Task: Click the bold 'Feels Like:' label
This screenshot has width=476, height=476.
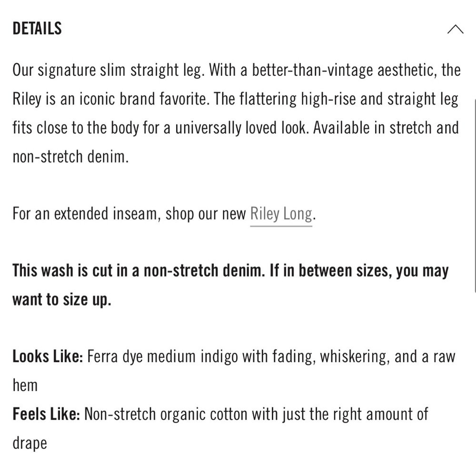Action: (x=46, y=414)
